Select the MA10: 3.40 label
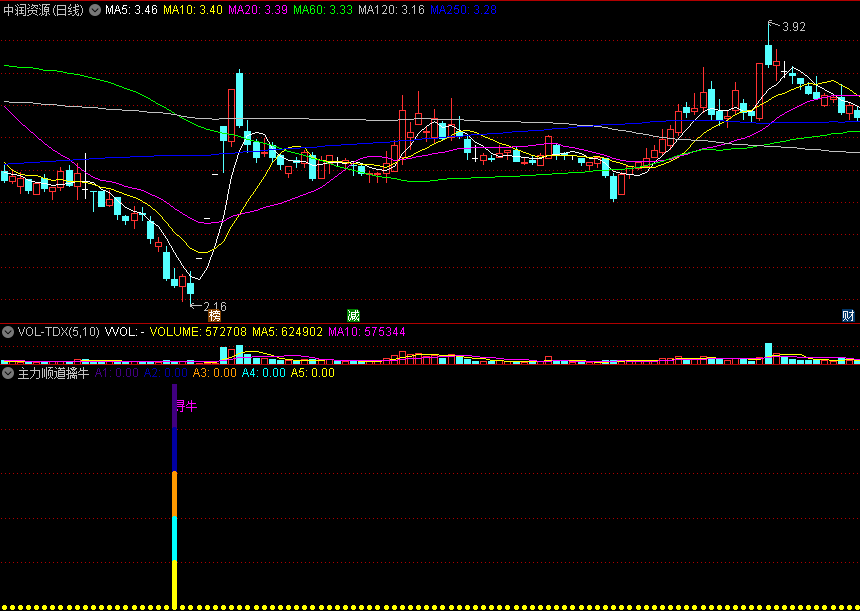 (193, 10)
